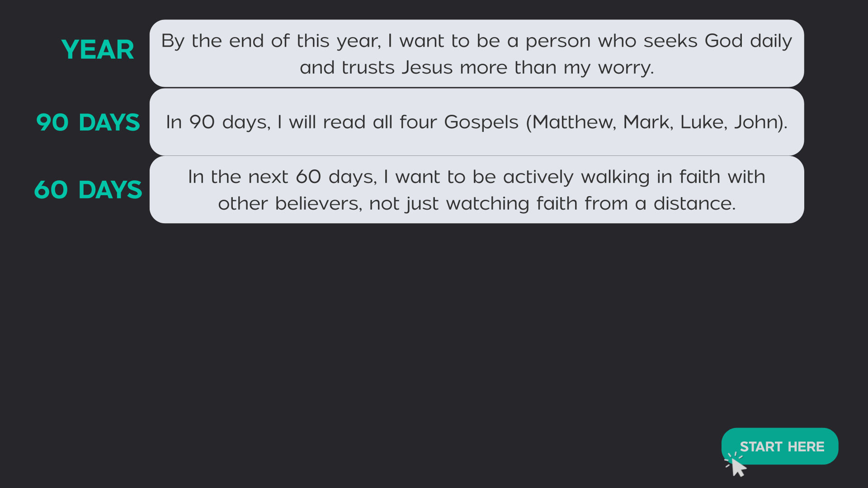Click the year goal text card
Screen dimensions: 868x488
(476, 53)
